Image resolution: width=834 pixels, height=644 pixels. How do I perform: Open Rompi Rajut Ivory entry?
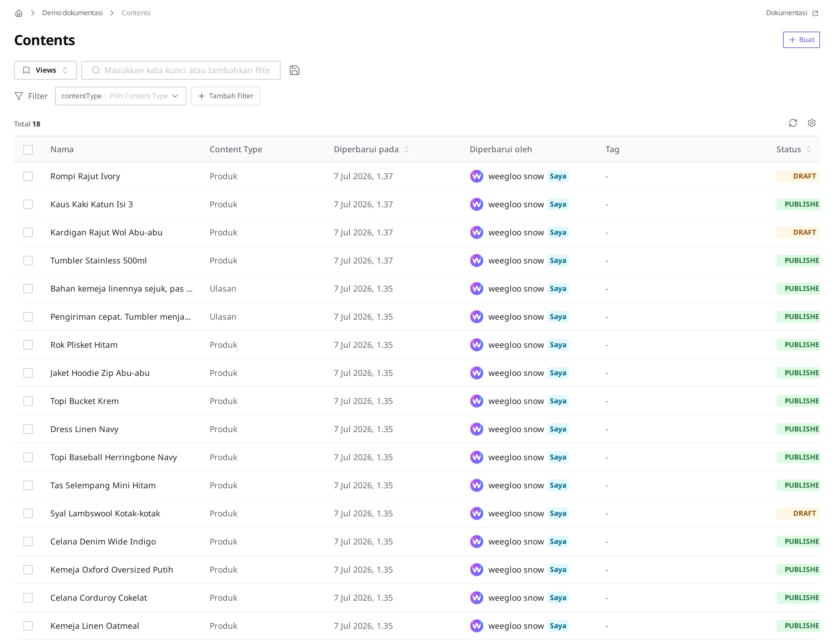85,176
